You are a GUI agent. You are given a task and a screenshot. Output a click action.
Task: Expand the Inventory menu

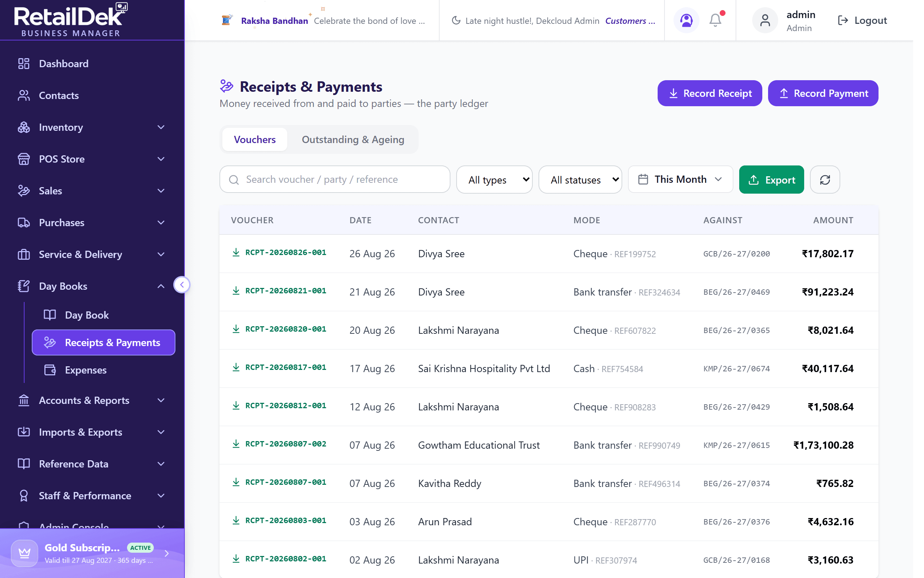92,127
